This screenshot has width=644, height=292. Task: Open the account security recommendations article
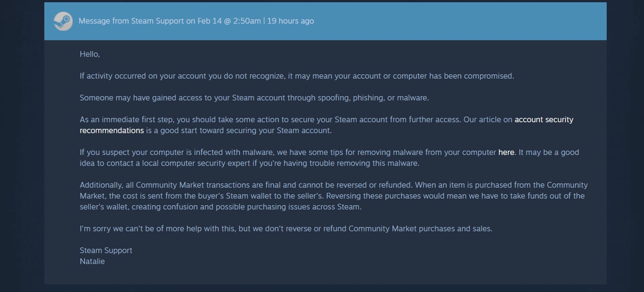[543, 119]
